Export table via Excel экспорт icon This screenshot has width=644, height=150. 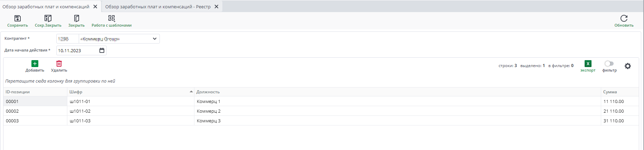pyautogui.click(x=588, y=64)
